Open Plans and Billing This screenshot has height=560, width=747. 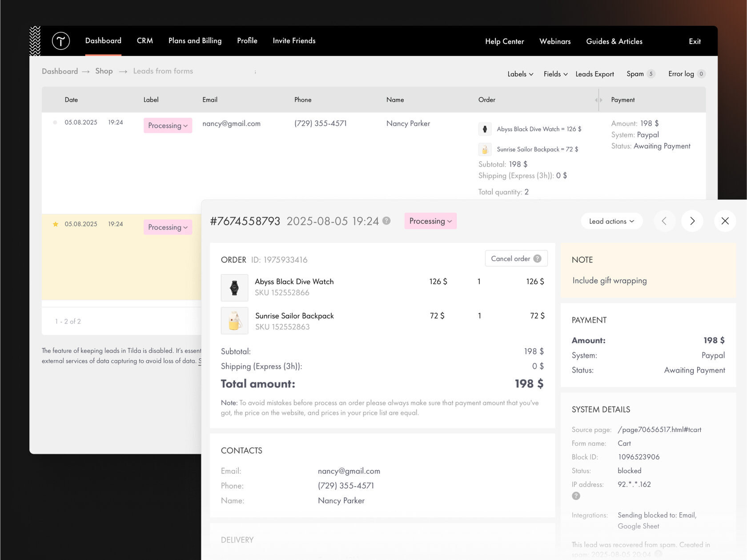[x=195, y=41]
